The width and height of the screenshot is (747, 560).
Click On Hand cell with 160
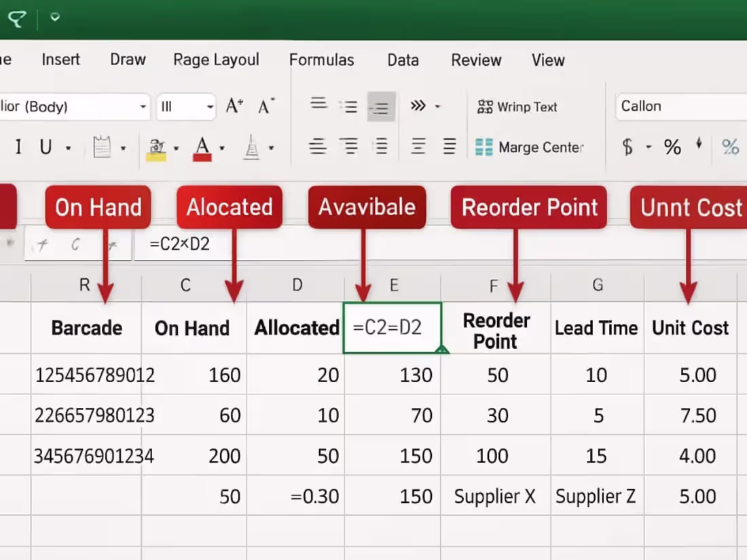click(194, 375)
